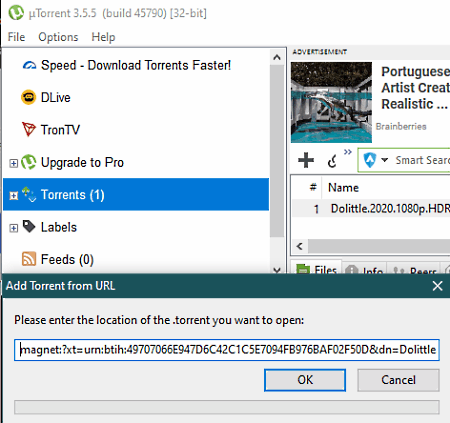
Task: Confirm the dialog with OK
Action: [x=305, y=380]
